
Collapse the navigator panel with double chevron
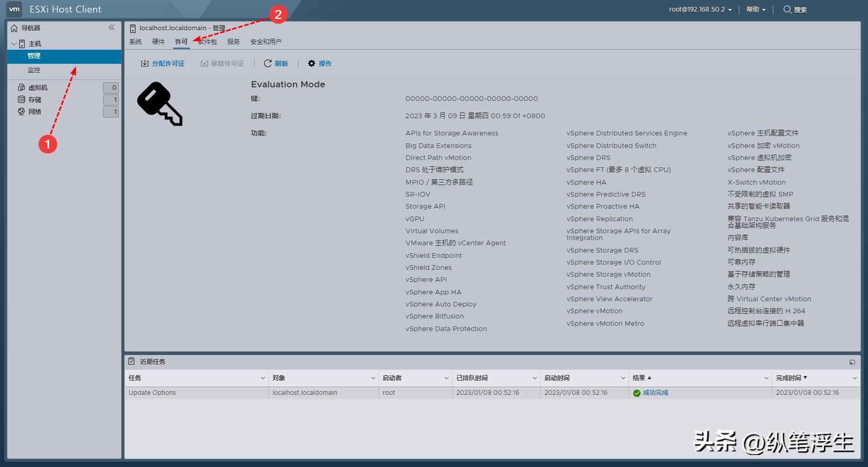tap(111, 27)
